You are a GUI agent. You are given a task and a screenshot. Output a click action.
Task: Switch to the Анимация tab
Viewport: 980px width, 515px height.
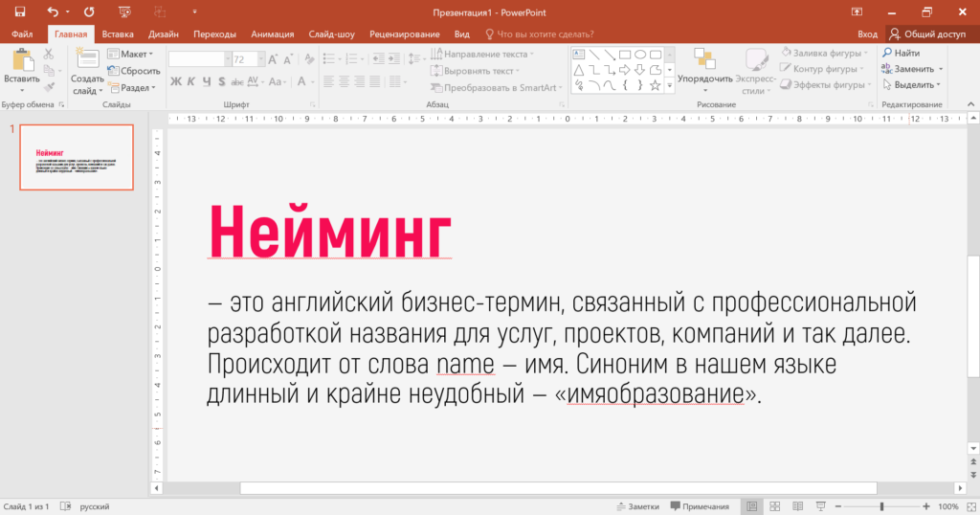click(x=272, y=34)
